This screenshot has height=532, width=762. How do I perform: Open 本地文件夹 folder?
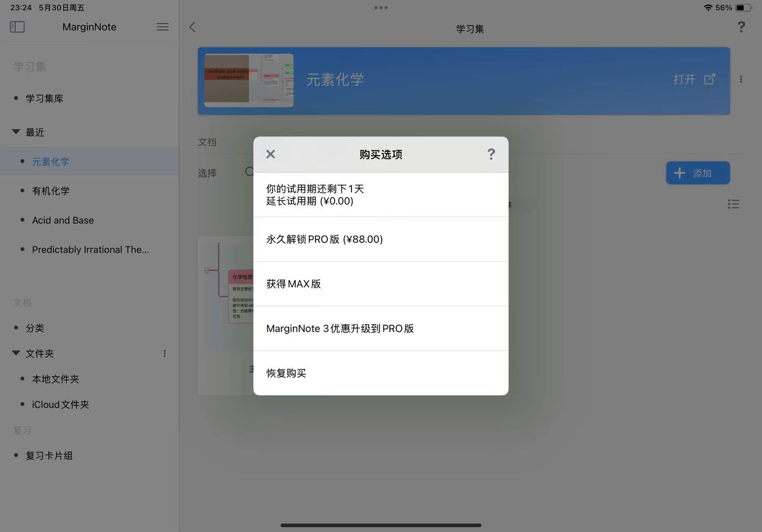tap(56, 379)
